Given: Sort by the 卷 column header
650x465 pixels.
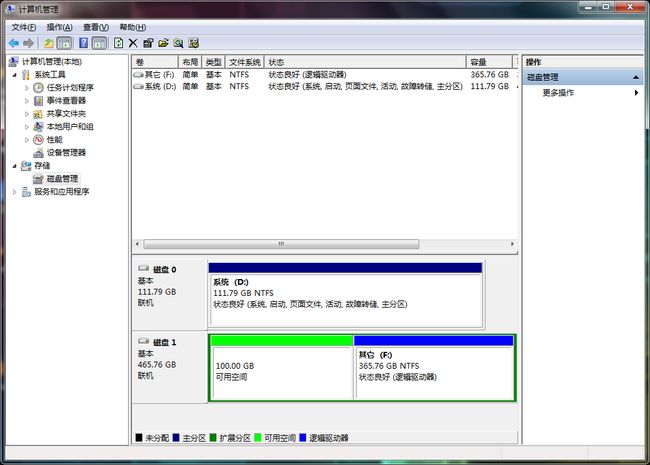Looking at the screenshot, I should tap(155, 62).
